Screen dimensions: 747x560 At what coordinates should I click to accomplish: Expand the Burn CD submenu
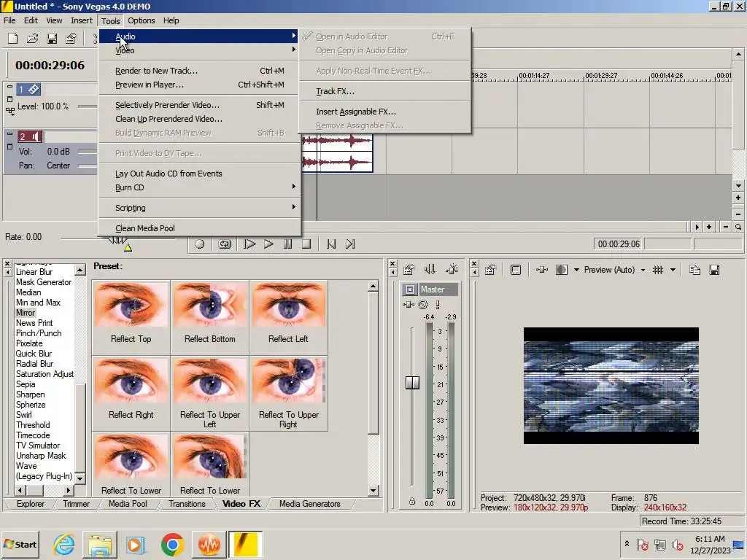(x=200, y=187)
